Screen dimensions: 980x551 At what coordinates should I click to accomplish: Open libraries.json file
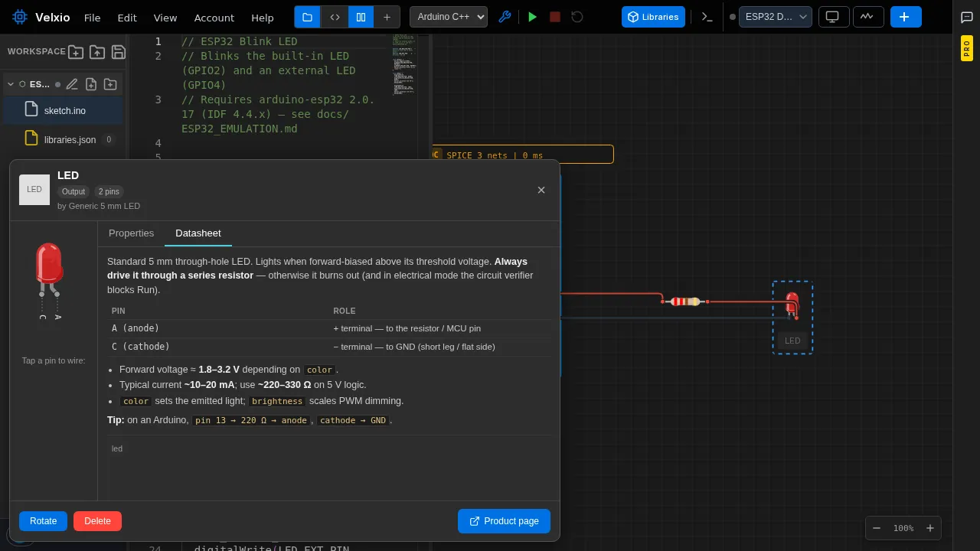tap(63, 139)
